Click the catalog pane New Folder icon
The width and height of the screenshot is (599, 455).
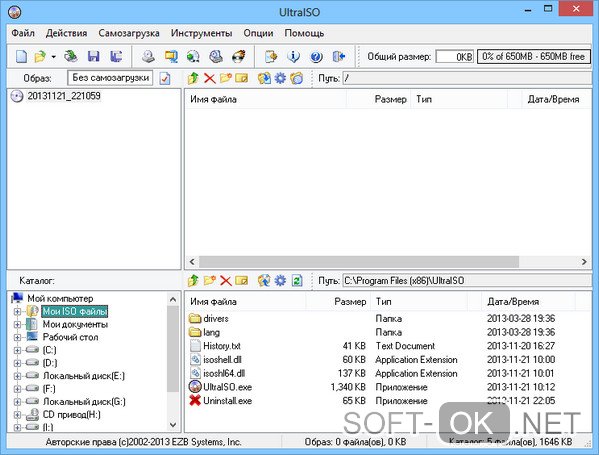(x=209, y=281)
